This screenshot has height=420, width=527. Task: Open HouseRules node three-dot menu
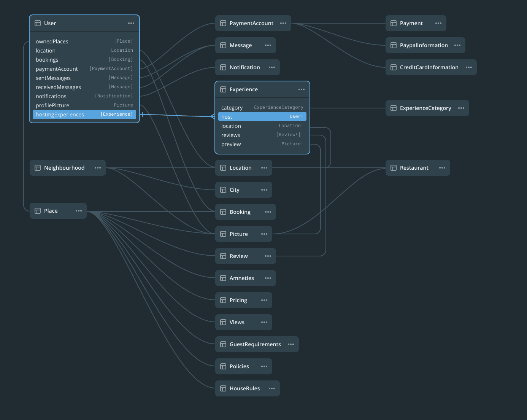272,388
